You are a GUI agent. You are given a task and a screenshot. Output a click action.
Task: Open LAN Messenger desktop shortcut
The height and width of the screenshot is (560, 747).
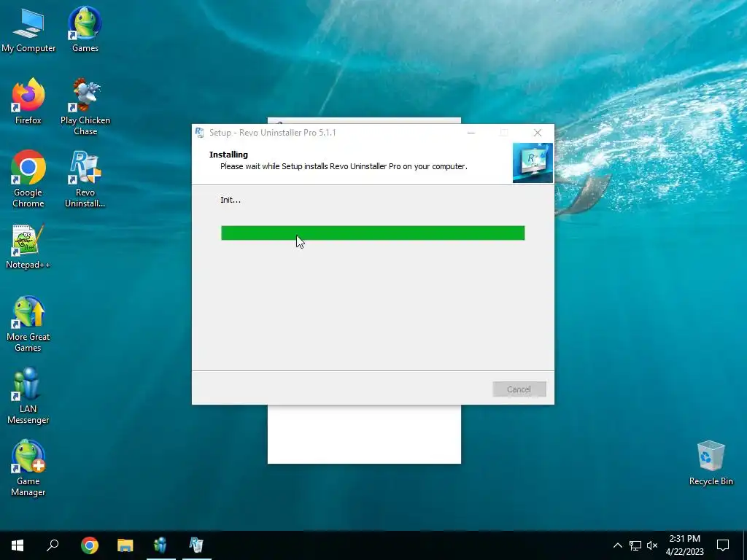pyautogui.click(x=28, y=396)
